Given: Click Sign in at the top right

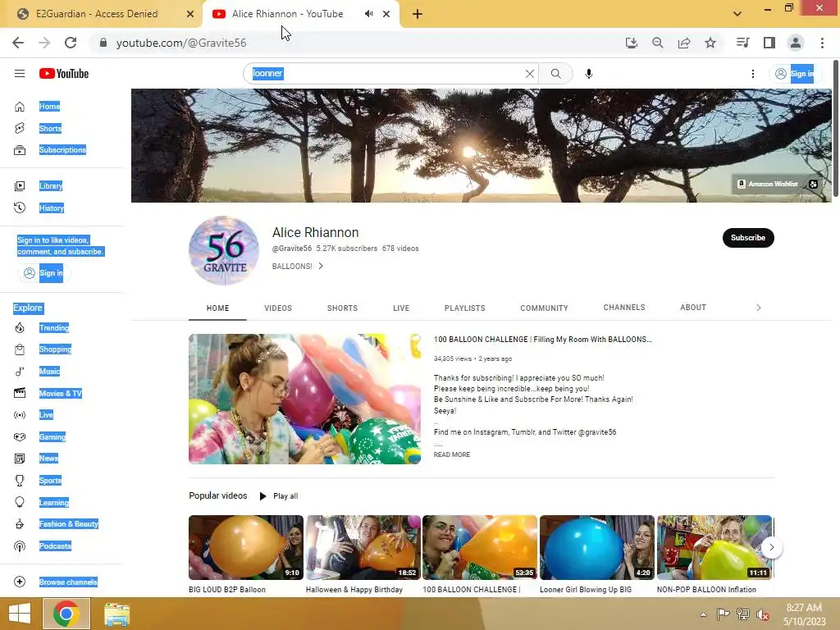Looking at the screenshot, I should (796, 73).
